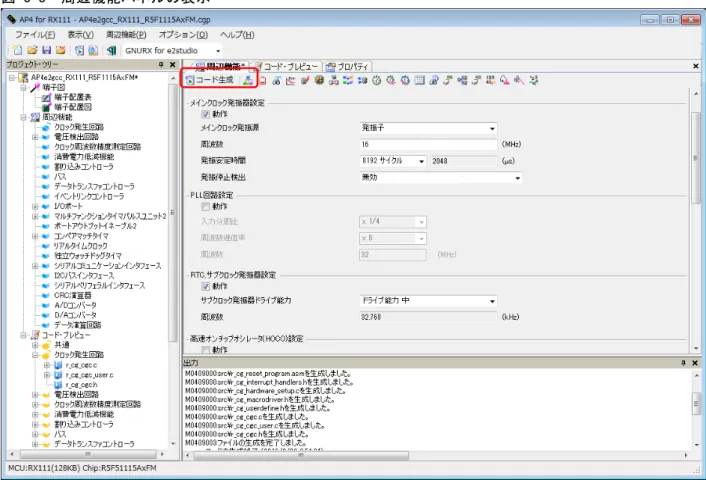Enable 動作 checkbox under PLL回路設定
This screenshot has height=480, width=706.
(x=206, y=206)
